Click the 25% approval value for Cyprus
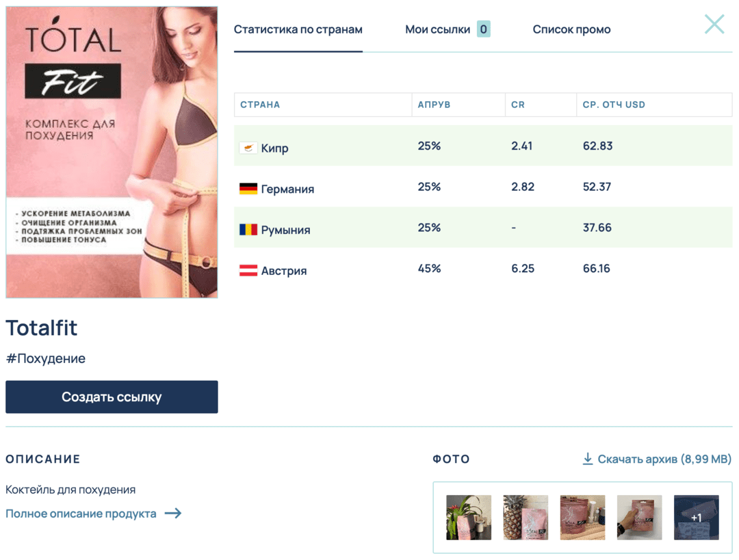The height and width of the screenshot is (560, 739). click(x=429, y=146)
